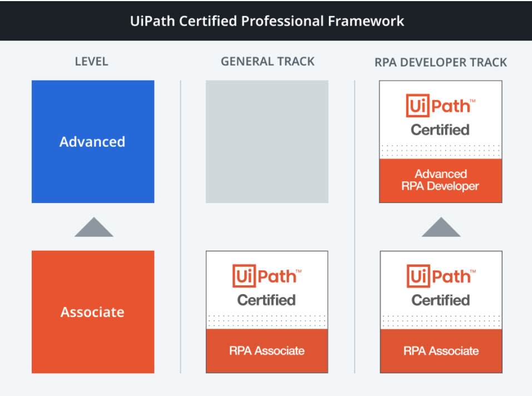Click the UiPath Certified Professional Framework title
Image resolution: width=532 pixels, height=396 pixels.
(267, 21)
